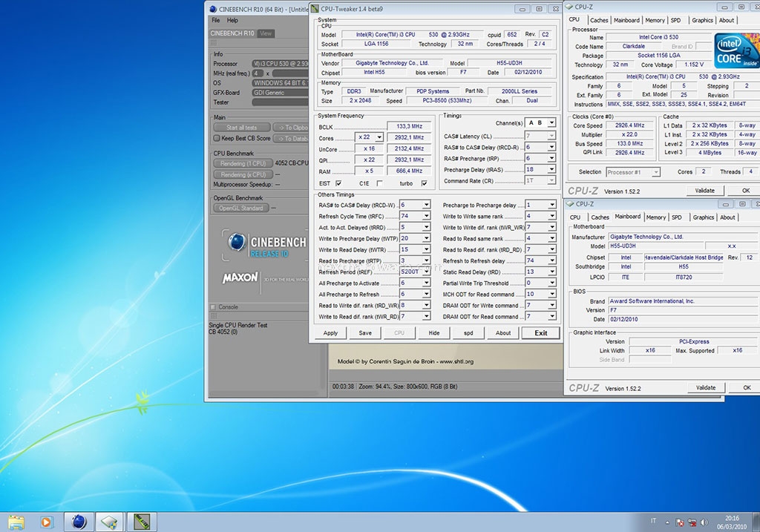Click the spd button in CPU-Tweaker
Screen dimensions: 760x532
(468, 333)
